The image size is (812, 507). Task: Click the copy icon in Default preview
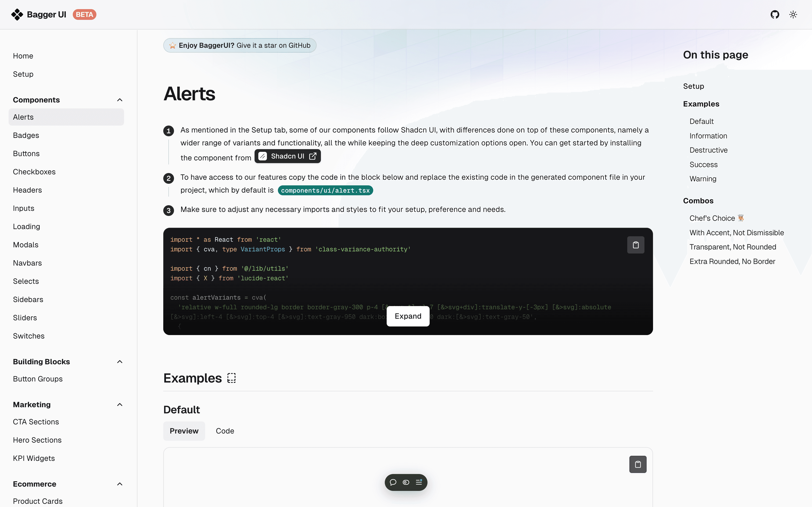pos(638,464)
